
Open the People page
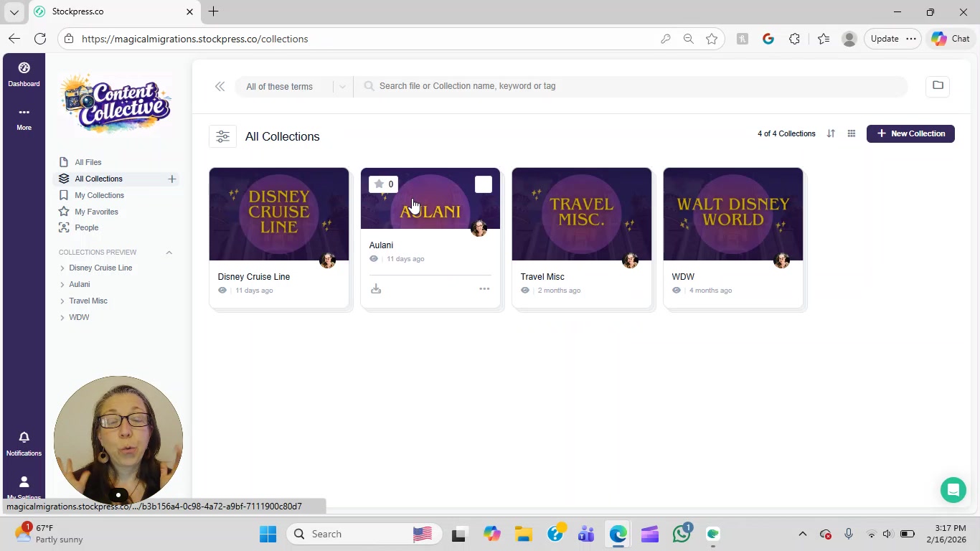pyautogui.click(x=87, y=227)
